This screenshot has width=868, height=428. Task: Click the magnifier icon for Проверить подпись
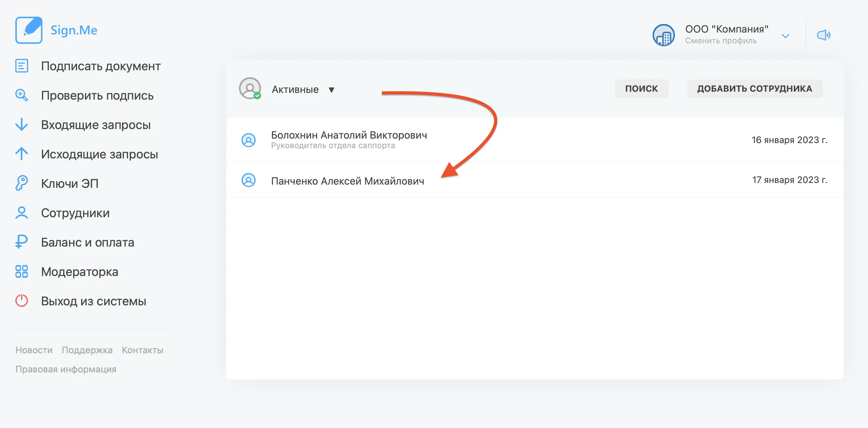click(21, 95)
